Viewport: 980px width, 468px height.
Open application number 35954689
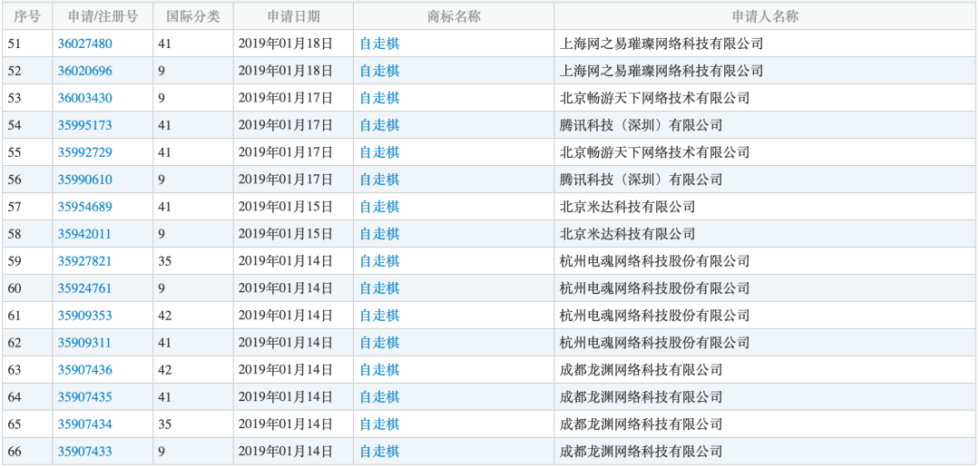85,207
